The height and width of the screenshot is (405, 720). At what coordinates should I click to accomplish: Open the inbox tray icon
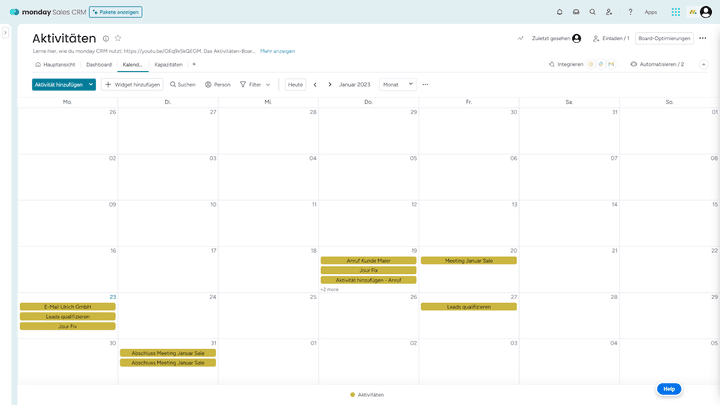pyautogui.click(x=576, y=12)
